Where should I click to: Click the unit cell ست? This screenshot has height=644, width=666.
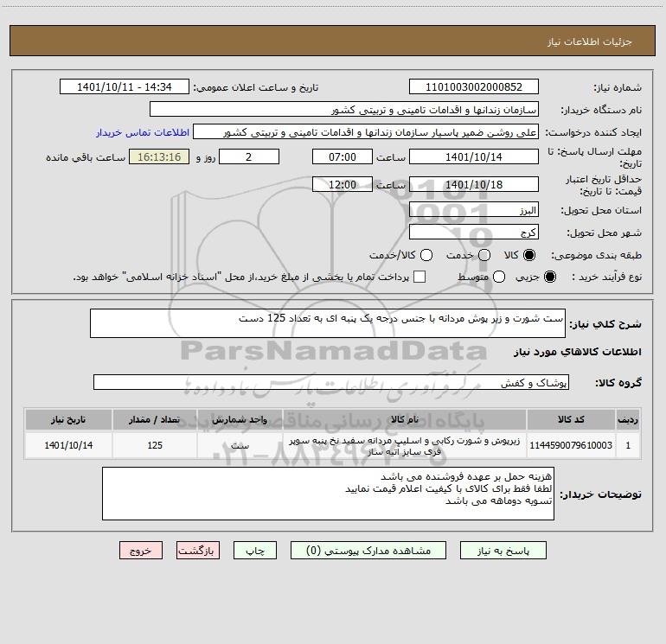tap(240, 445)
